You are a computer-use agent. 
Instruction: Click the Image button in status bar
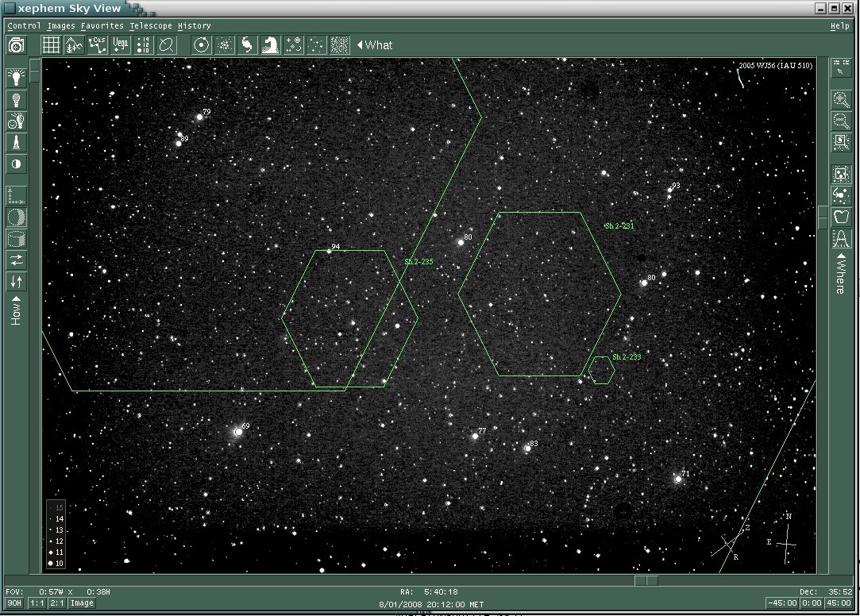click(x=83, y=603)
